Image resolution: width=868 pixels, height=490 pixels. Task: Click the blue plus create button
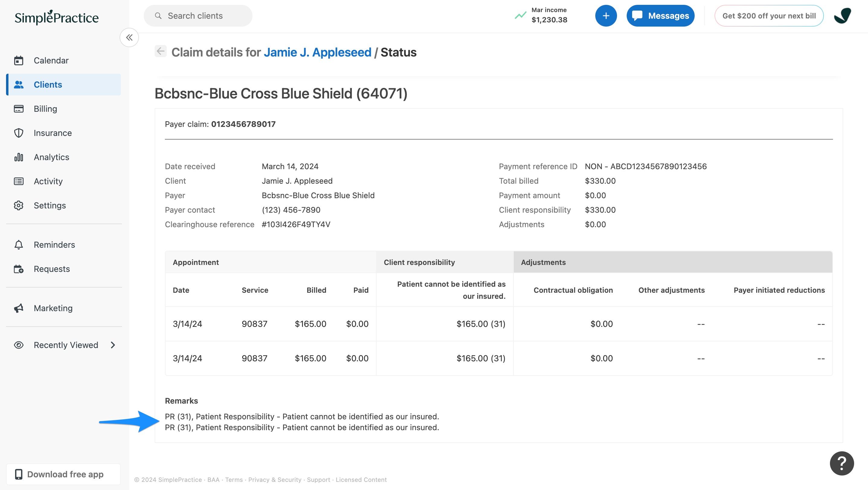(x=606, y=15)
